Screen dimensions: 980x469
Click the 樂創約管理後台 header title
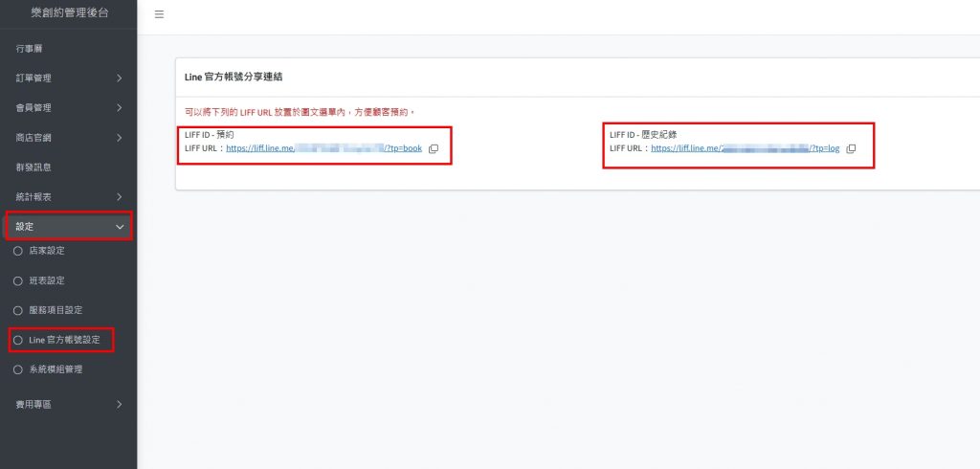(68, 11)
